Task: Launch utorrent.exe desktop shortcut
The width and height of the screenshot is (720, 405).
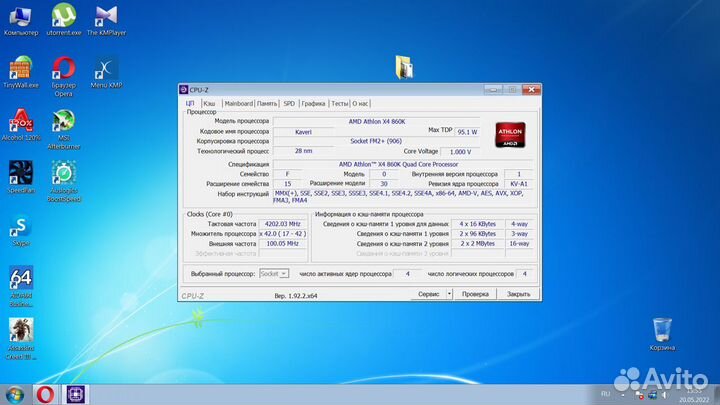Action: (x=64, y=20)
